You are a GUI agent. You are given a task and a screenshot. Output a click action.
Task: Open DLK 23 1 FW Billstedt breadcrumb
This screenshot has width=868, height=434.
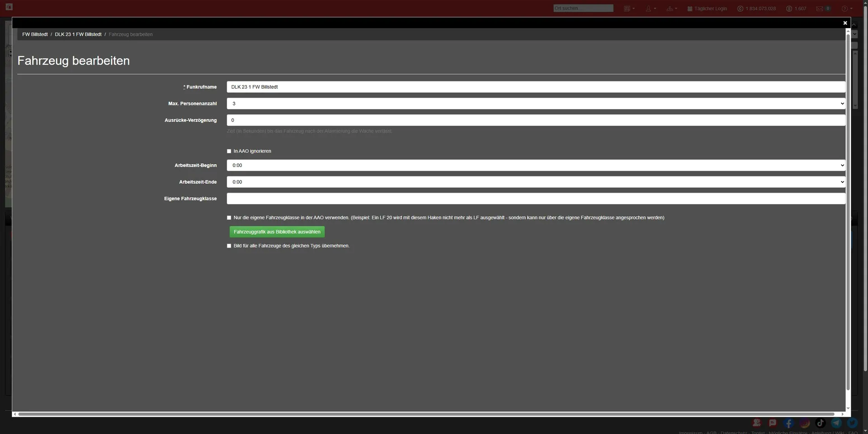pos(78,34)
